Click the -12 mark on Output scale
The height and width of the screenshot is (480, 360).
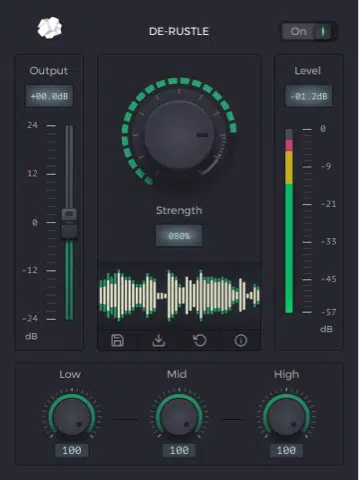[x=30, y=270]
